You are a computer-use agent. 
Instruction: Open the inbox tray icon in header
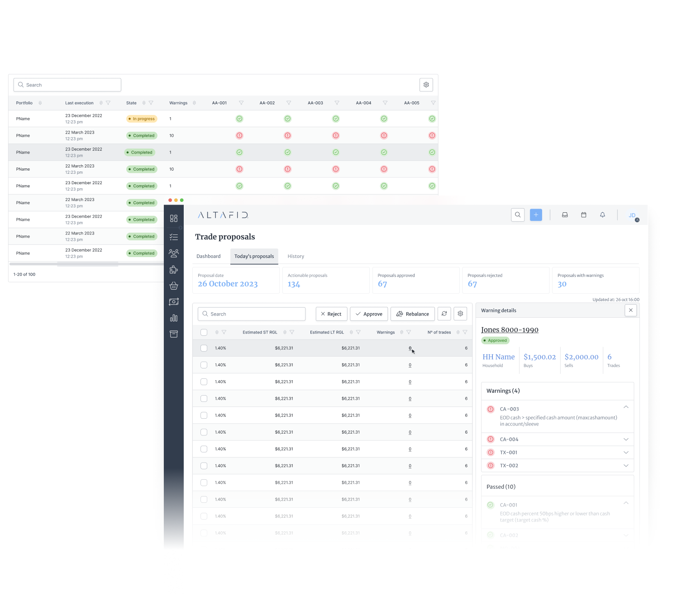pyautogui.click(x=565, y=215)
